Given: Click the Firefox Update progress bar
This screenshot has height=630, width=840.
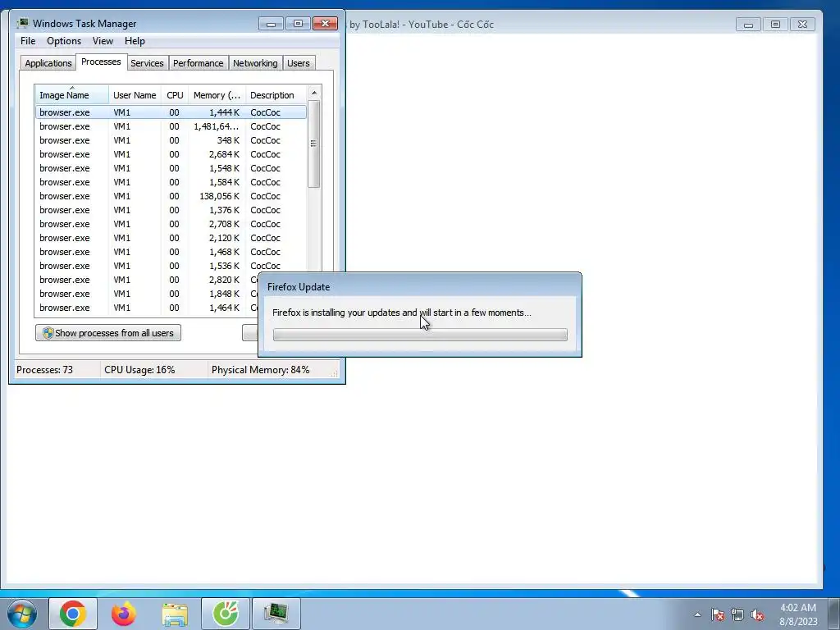Looking at the screenshot, I should click(x=420, y=335).
